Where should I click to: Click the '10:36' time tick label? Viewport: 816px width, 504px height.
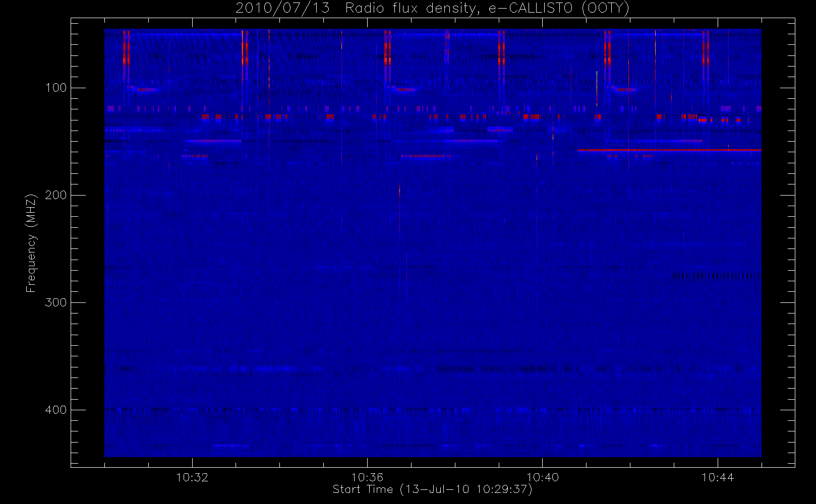pyautogui.click(x=367, y=477)
